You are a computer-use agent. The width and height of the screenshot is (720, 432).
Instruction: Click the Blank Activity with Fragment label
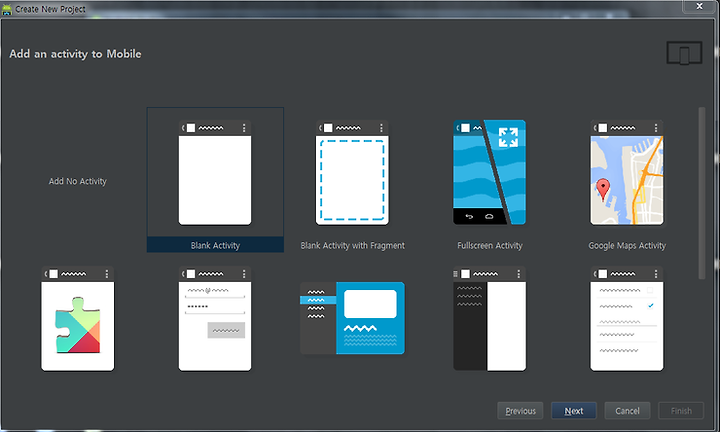point(353,246)
